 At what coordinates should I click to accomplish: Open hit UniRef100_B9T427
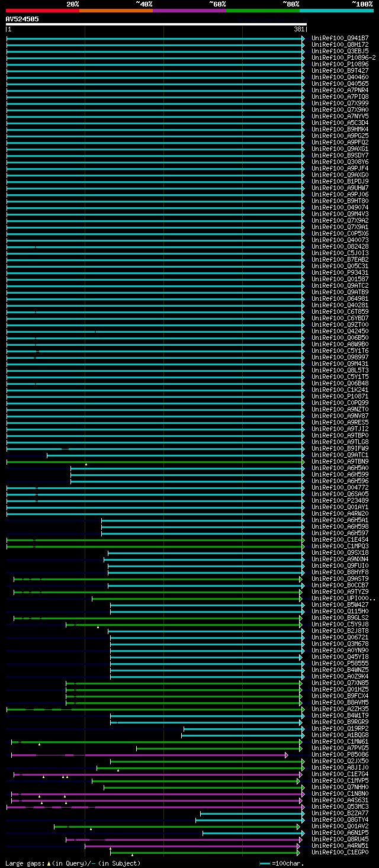coord(341,70)
